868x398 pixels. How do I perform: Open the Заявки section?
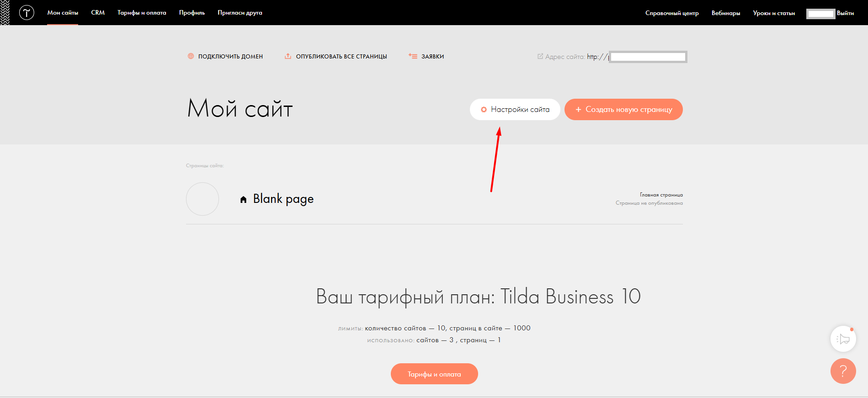coord(432,57)
